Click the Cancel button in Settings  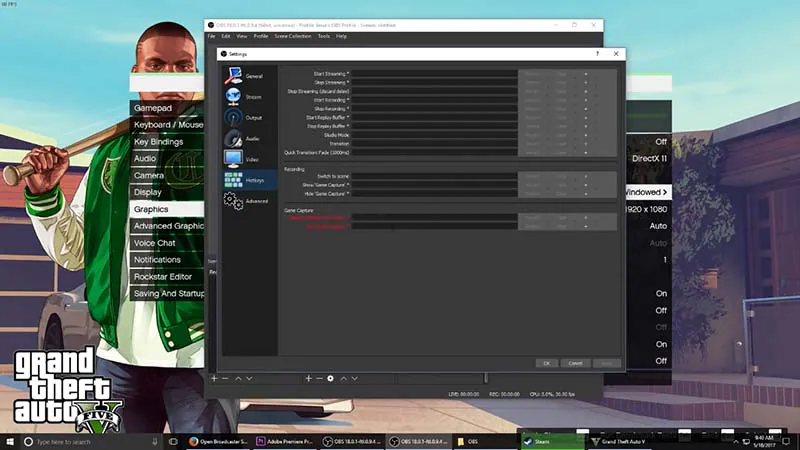click(x=575, y=363)
